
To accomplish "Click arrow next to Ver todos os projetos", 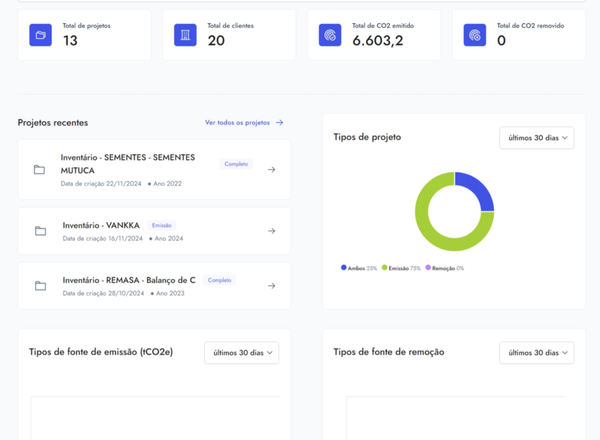I will tap(280, 122).
